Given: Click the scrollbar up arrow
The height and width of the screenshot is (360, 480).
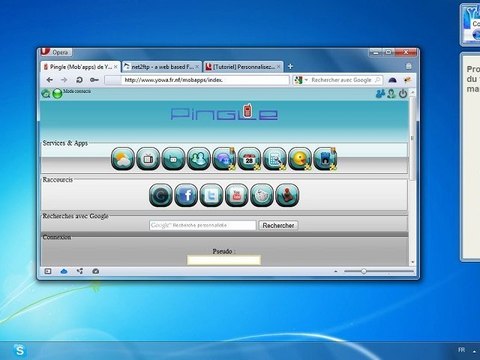Looking at the screenshot, I should (x=413, y=92).
